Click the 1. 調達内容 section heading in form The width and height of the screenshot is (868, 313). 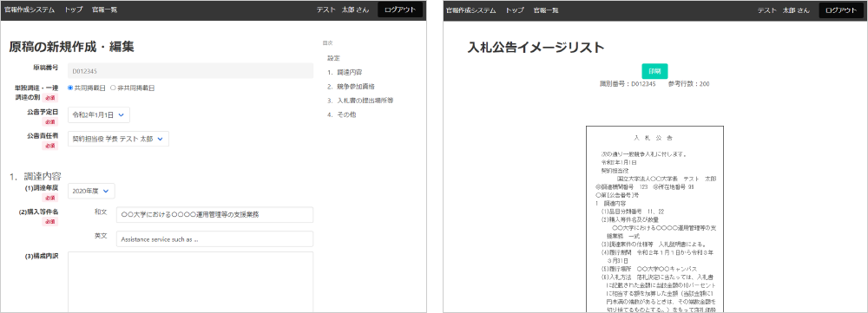(35, 176)
